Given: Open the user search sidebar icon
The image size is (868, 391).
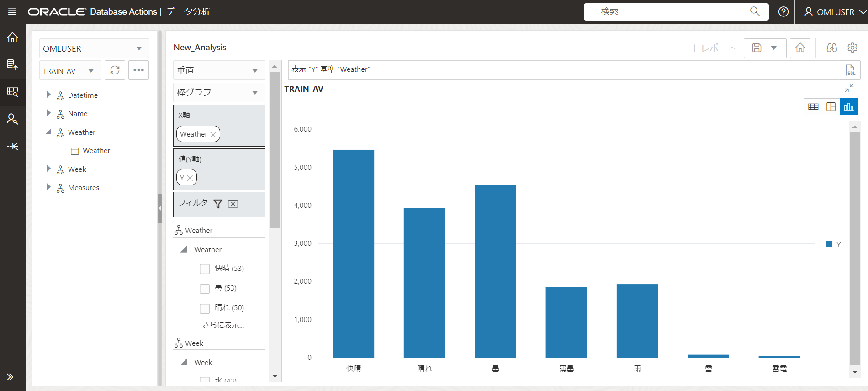Looking at the screenshot, I should point(12,119).
